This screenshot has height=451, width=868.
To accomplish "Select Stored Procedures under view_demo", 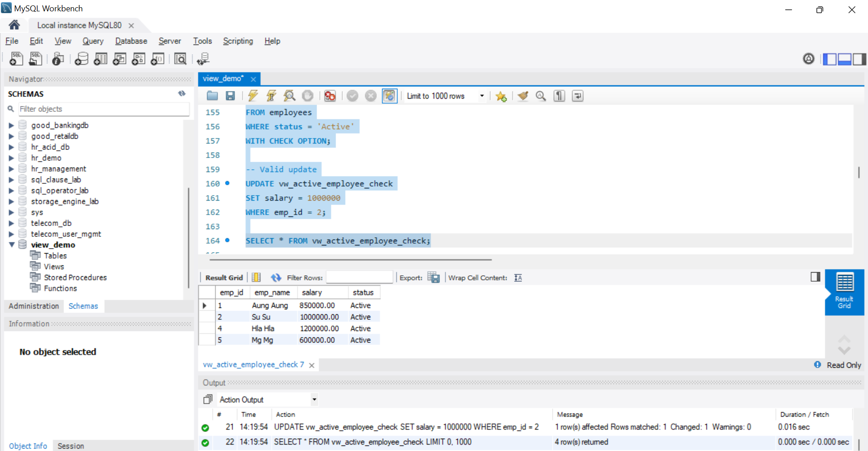I will pos(75,278).
